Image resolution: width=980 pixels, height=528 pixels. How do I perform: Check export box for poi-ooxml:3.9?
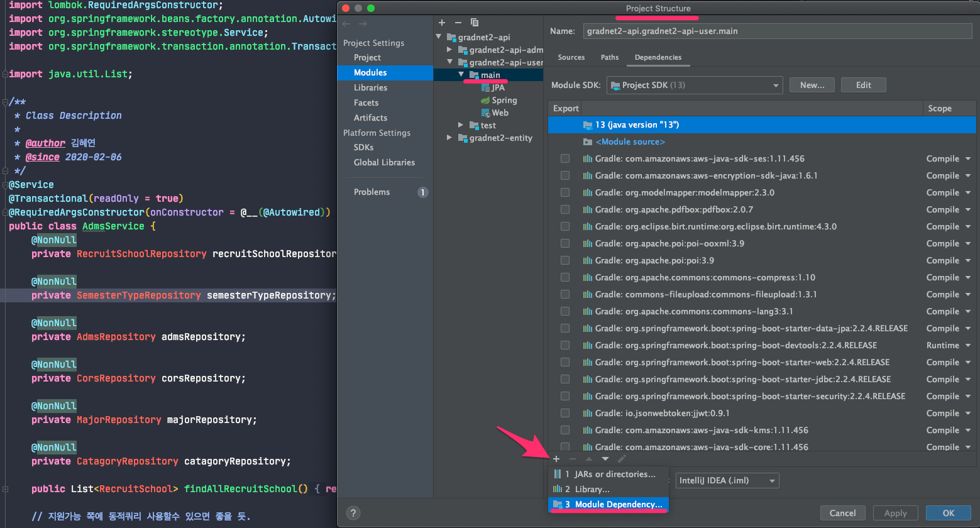pos(565,244)
